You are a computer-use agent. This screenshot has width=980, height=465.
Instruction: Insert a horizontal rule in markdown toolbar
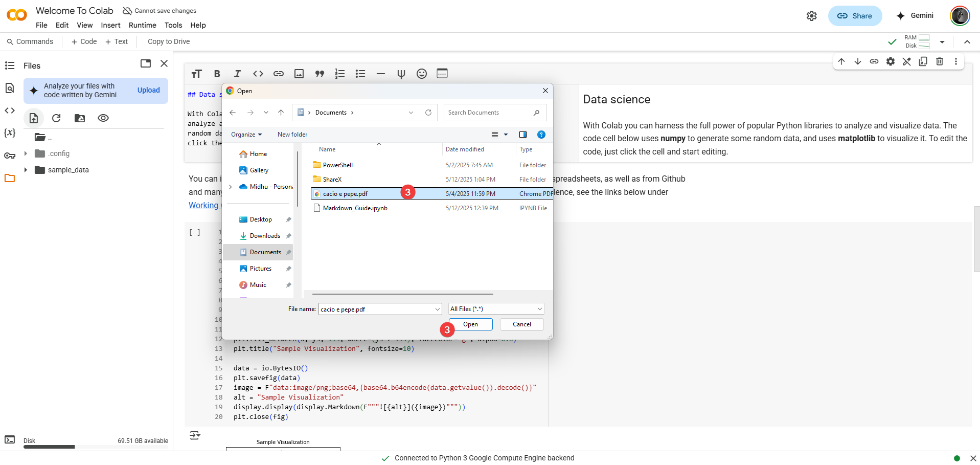pos(381,74)
